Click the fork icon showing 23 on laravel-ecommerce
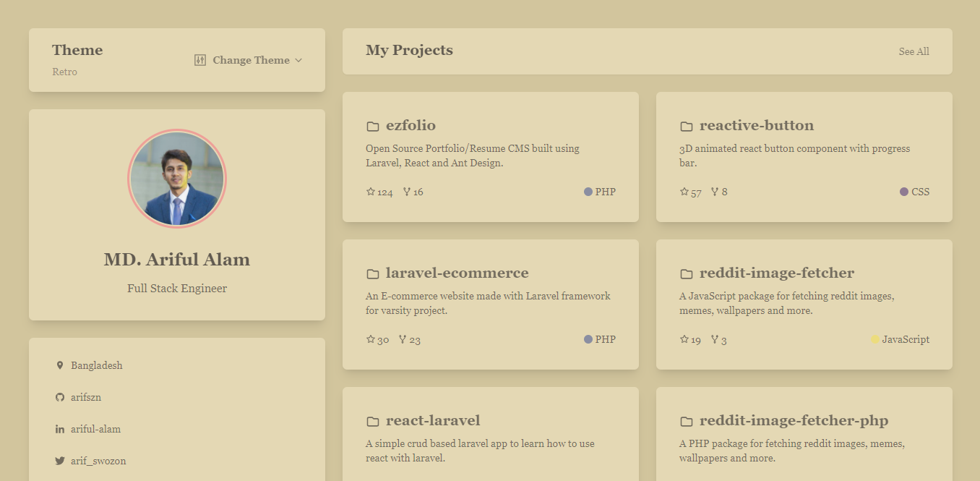Screen dimensions: 980x481 [402, 339]
